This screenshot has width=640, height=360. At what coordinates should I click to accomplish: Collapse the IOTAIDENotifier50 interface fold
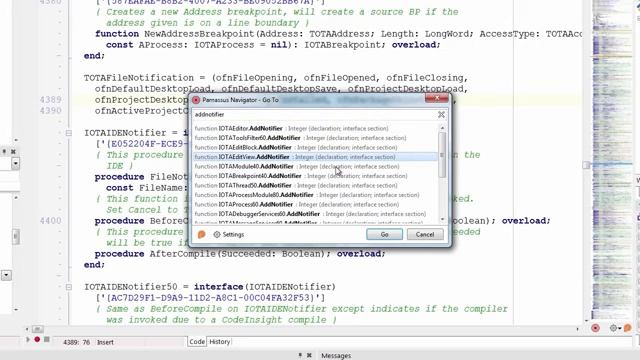(69, 287)
